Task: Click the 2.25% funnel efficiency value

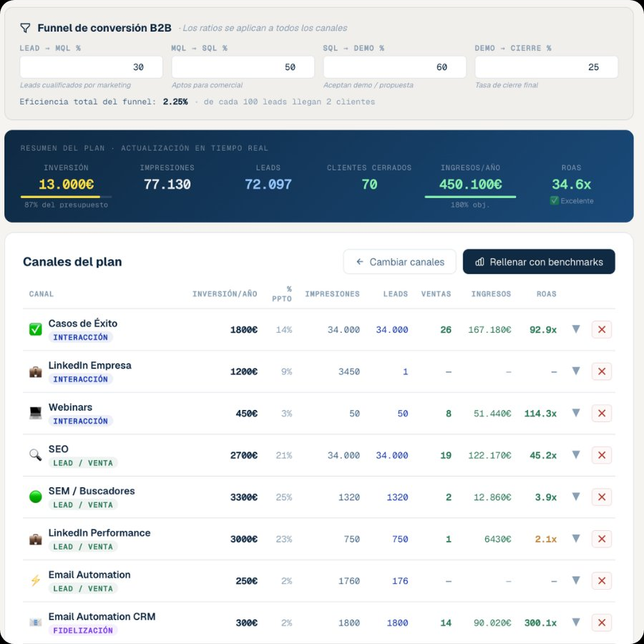Action: click(175, 102)
